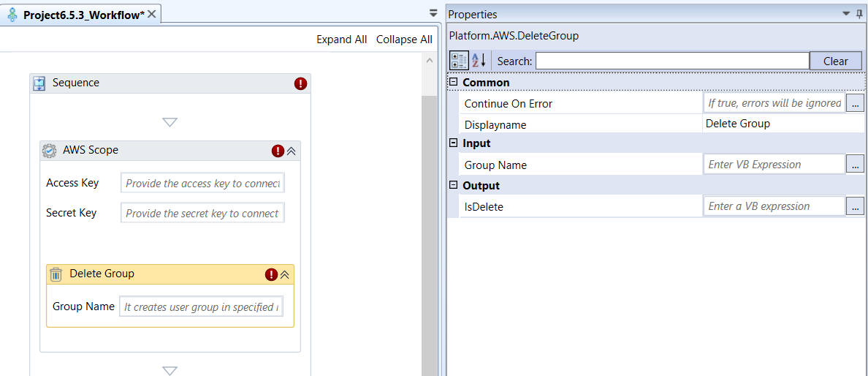Click drop arrow below AWS Scope
This screenshot has height=376, width=868.
[170, 370]
